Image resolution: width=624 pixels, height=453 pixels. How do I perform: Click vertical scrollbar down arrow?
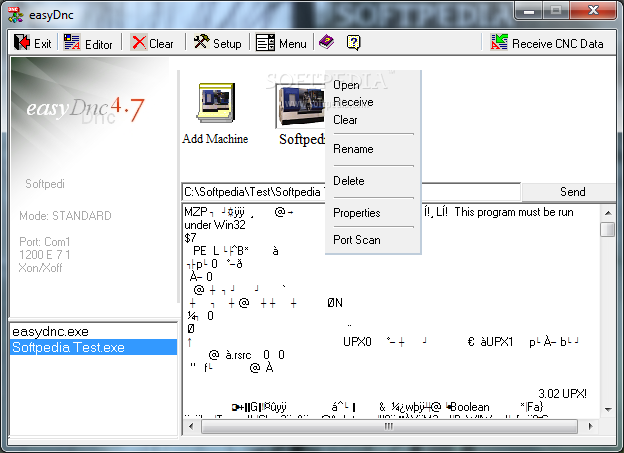pos(608,409)
